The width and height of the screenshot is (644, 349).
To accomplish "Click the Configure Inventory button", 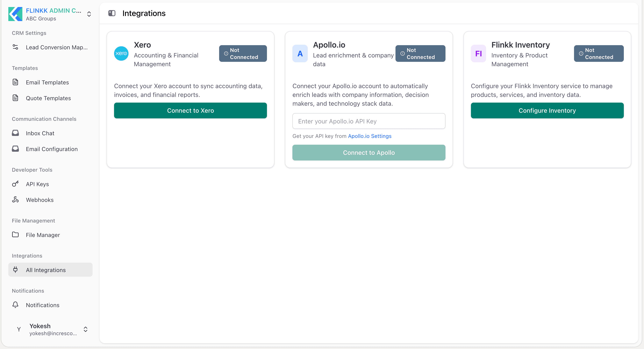I will click(547, 110).
